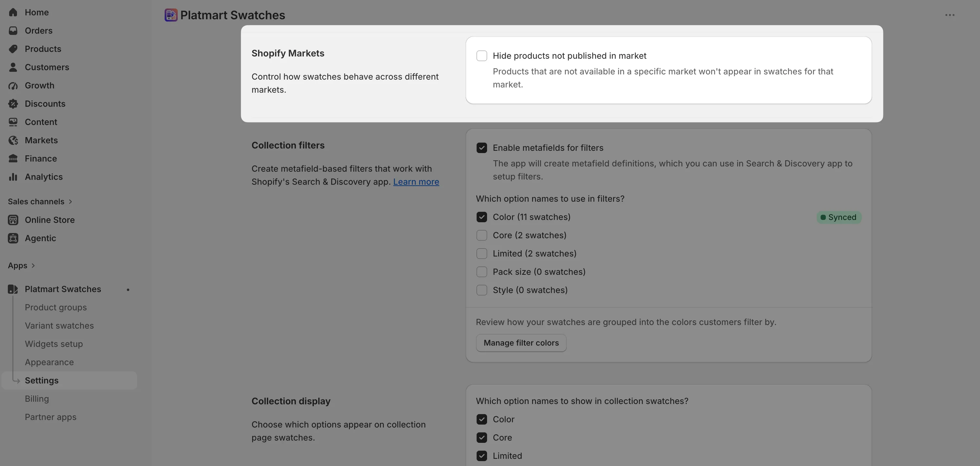Uncheck Enable metafields for filters
The image size is (980, 466).
coord(482,148)
